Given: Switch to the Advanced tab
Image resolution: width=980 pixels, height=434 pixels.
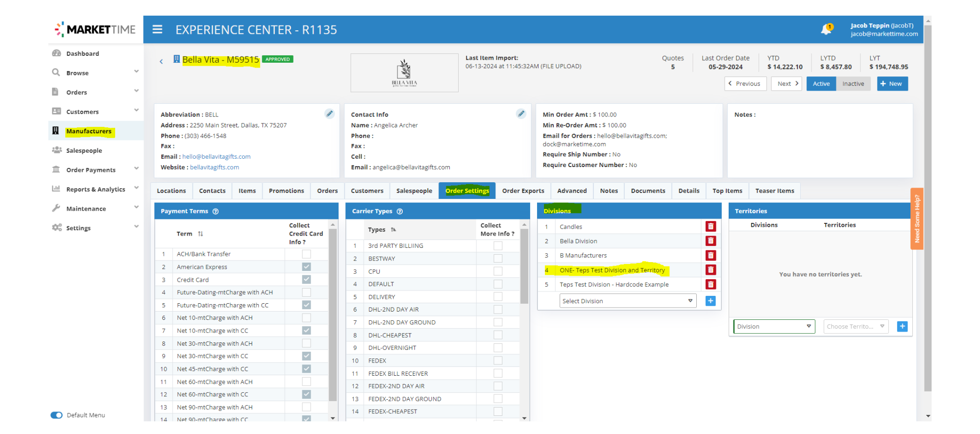Looking at the screenshot, I should pos(572,191).
